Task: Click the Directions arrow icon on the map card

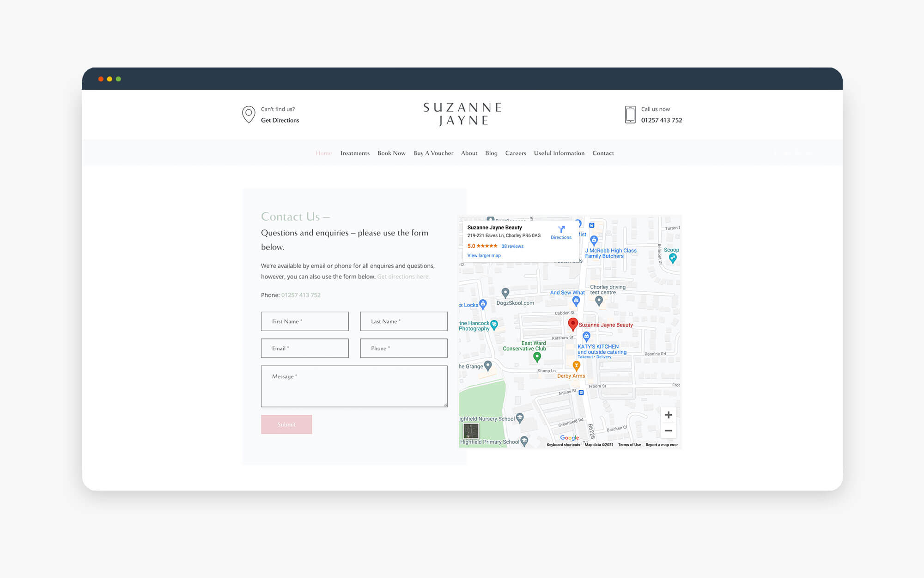Action: point(561,229)
